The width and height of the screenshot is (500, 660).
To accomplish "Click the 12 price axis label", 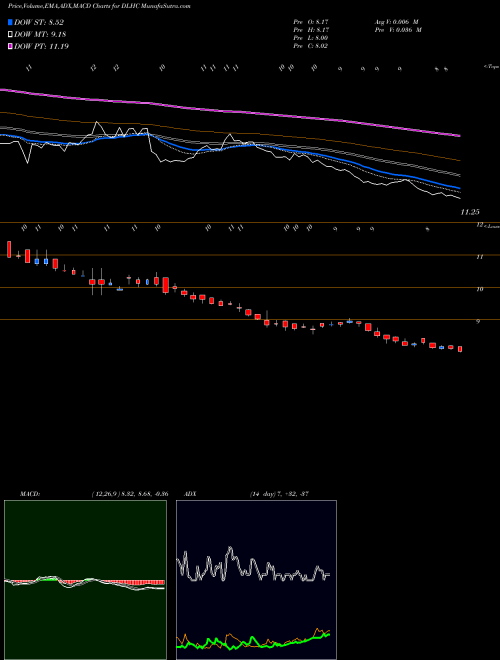I will (x=479, y=225).
